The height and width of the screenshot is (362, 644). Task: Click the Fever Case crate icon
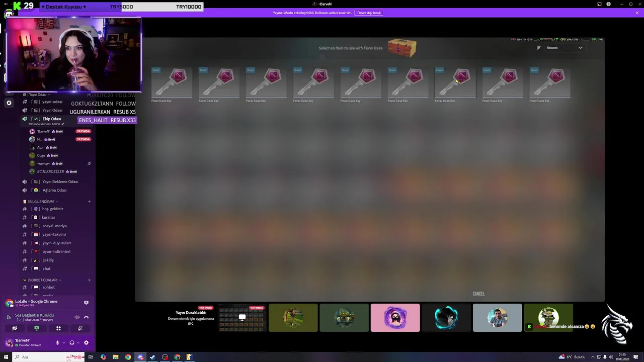402,48
